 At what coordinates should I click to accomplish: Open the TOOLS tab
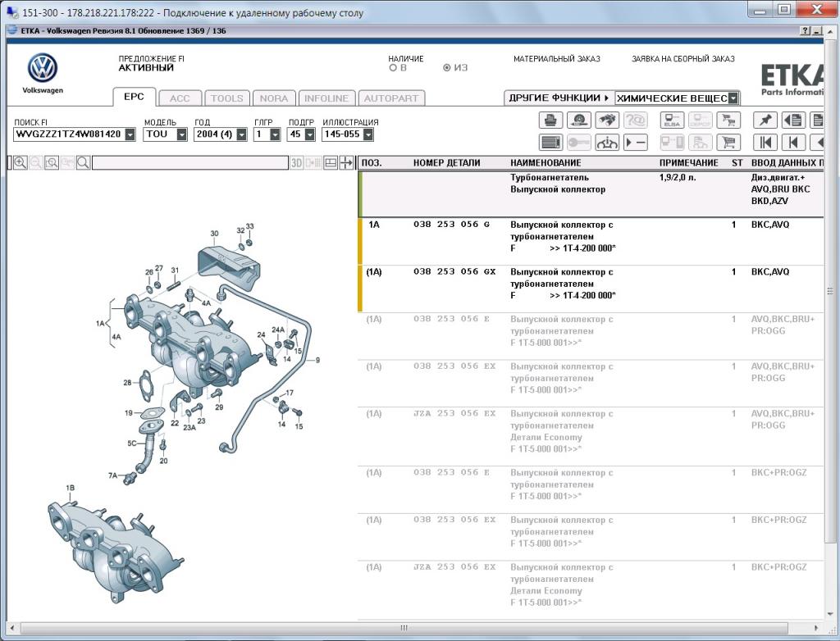coord(226,98)
